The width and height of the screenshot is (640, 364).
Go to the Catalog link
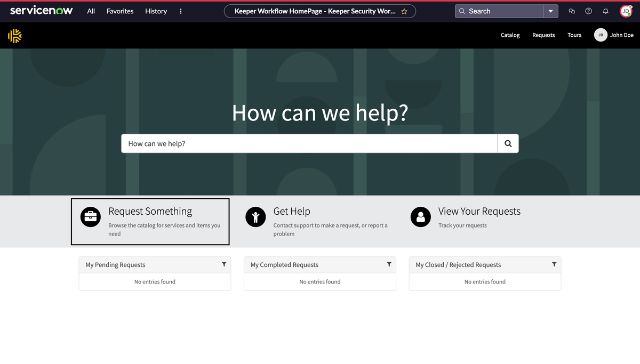point(510,35)
